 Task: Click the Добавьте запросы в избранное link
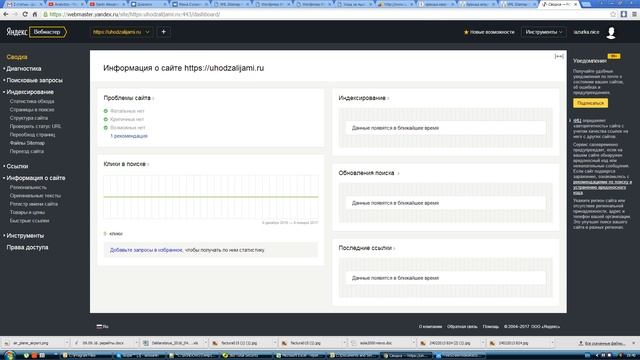point(146,250)
